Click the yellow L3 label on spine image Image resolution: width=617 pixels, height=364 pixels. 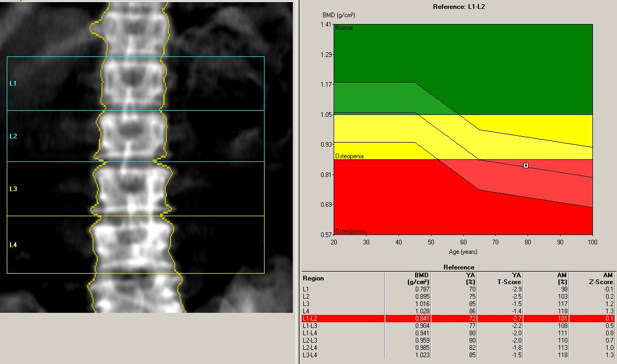(13, 189)
